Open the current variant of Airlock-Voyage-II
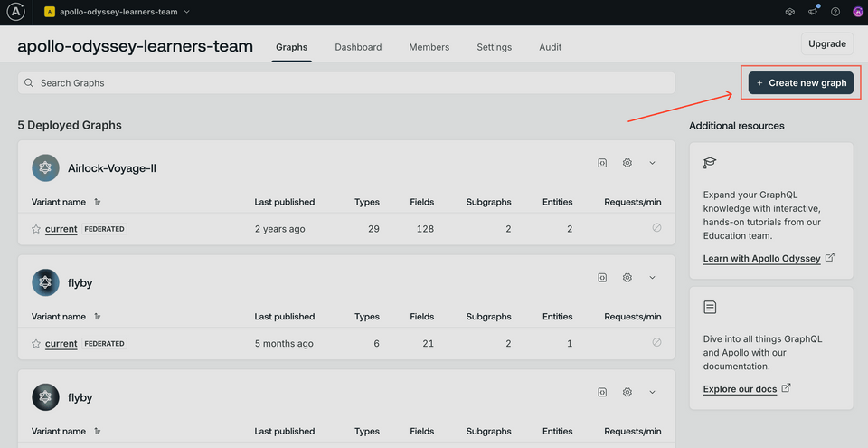Viewport: 868px width, 448px height. (x=61, y=229)
